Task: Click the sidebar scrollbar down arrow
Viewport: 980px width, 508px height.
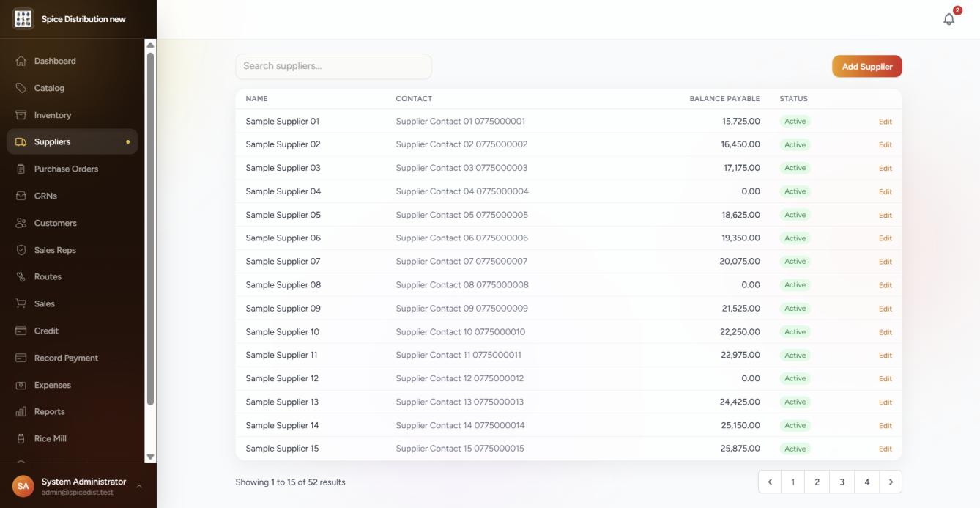Action: [x=151, y=457]
